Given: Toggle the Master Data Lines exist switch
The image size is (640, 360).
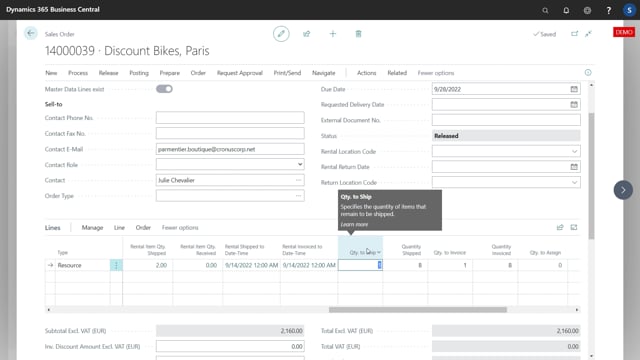Looking at the screenshot, I should tap(164, 89).
